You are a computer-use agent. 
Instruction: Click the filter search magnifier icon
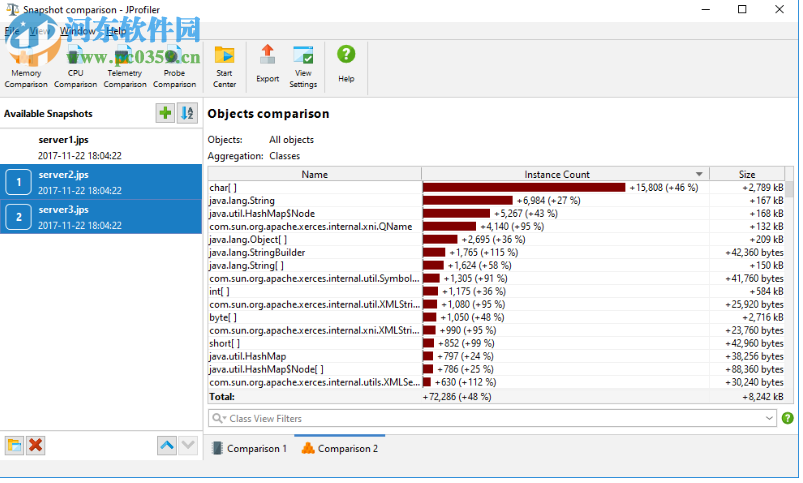218,418
